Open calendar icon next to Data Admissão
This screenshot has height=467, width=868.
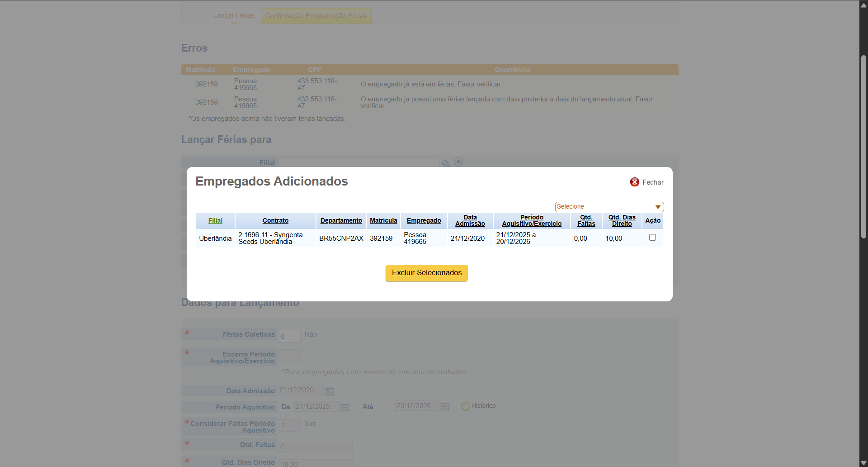click(329, 391)
